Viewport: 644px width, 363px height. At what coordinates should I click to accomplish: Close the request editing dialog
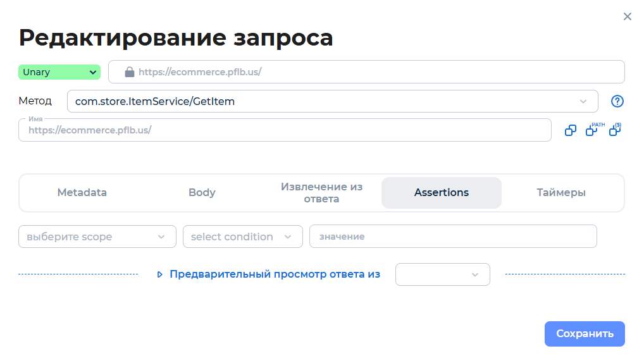627,17
